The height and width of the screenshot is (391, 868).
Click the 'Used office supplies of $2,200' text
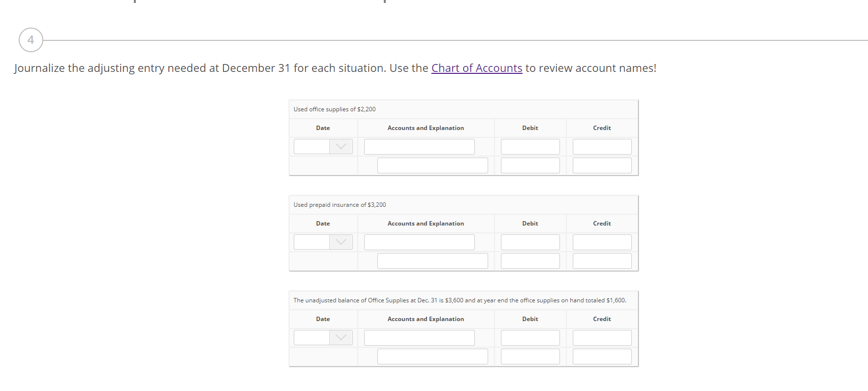[x=335, y=109]
